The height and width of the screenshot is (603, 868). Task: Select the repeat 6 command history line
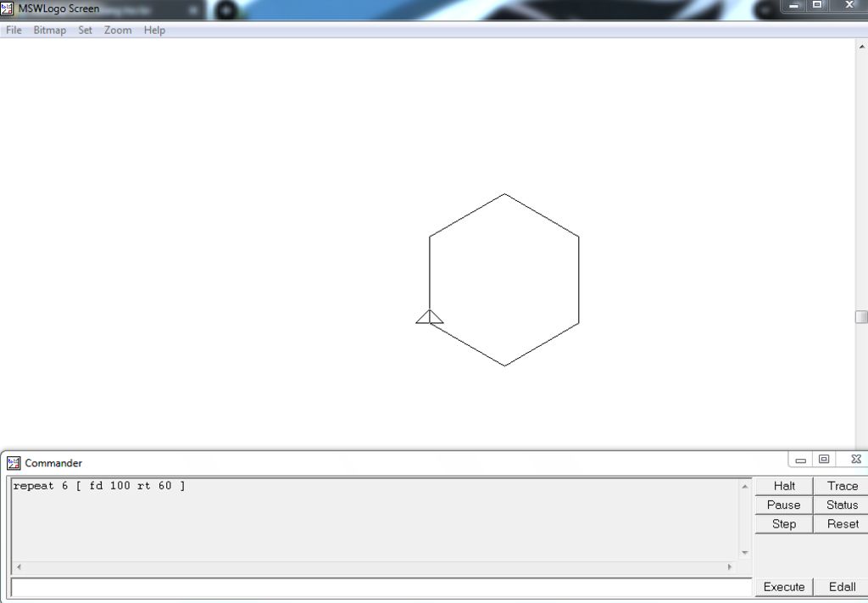point(99,486)
